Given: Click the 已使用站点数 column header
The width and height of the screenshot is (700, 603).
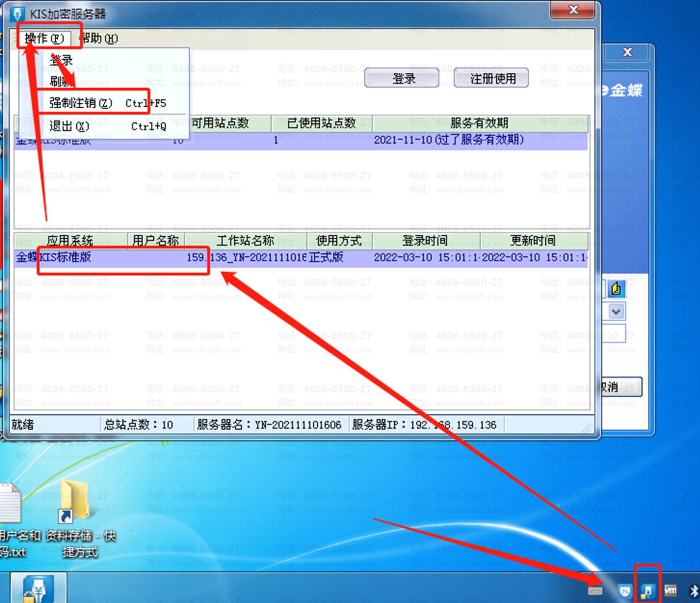Looking at the screenshot, I should click(322, 123).
